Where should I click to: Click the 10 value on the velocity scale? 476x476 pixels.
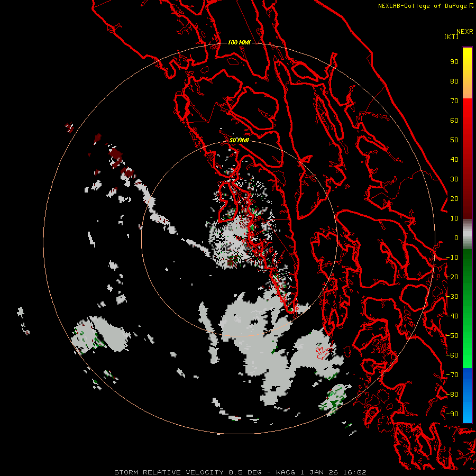[x=454, y=218]
